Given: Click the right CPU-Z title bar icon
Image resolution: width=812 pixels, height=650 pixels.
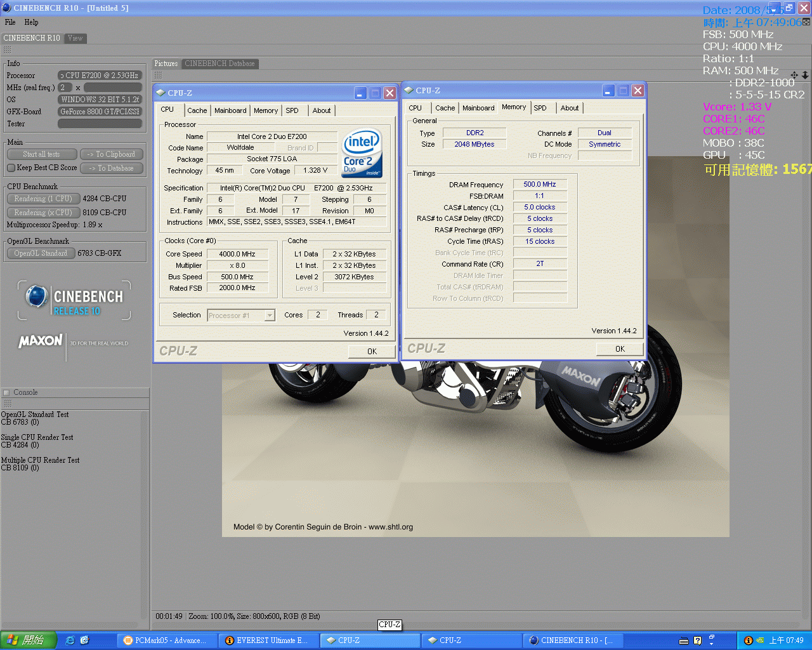Looking at the screenshot, I should [x=409, y=90].
